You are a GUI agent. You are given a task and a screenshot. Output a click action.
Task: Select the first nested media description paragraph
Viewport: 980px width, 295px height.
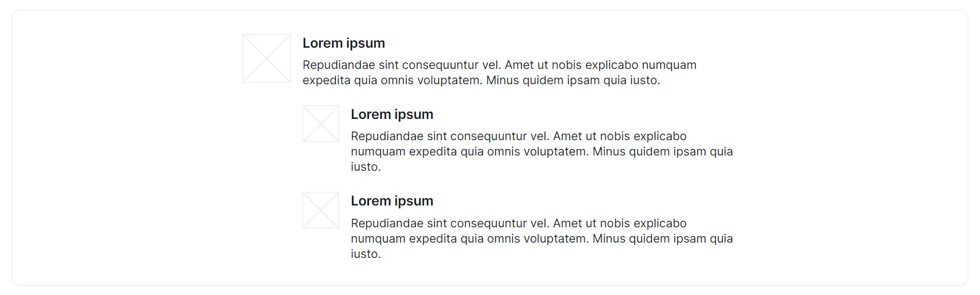(542, 151)
